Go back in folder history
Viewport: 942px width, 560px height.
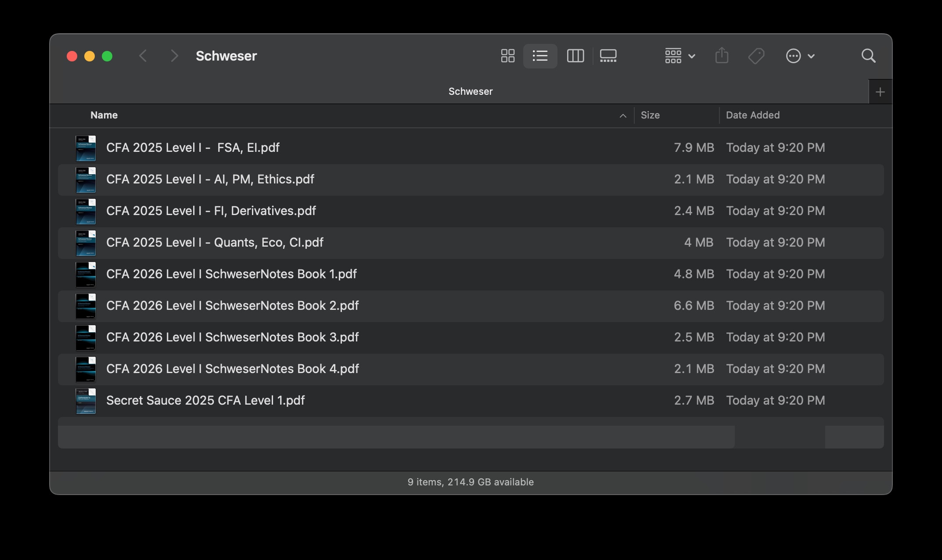(143, 56)
